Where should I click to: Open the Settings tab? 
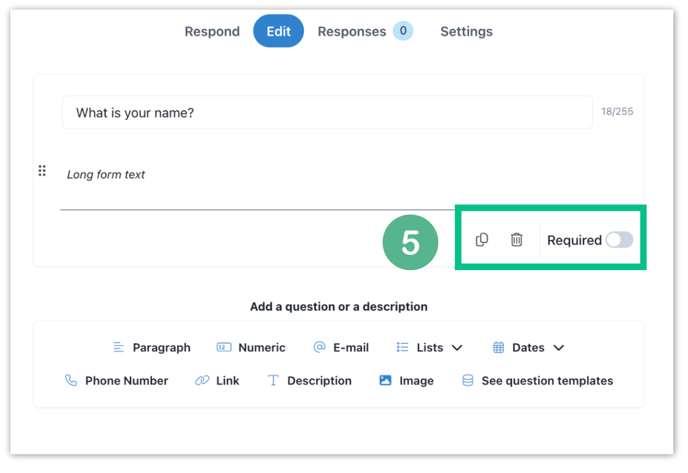(466, 32)
